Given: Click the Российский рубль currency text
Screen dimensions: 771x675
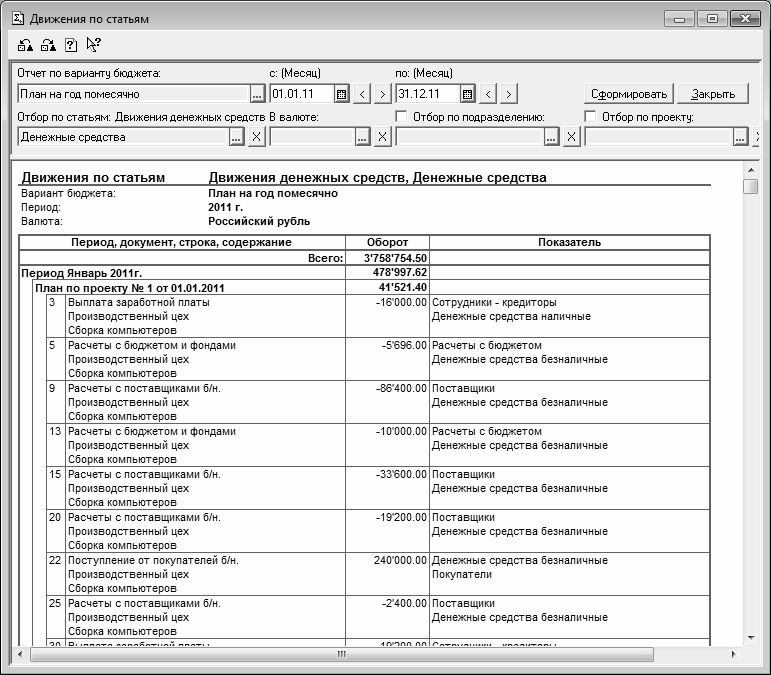Looking at the screenshot, I should pos(259,221).
